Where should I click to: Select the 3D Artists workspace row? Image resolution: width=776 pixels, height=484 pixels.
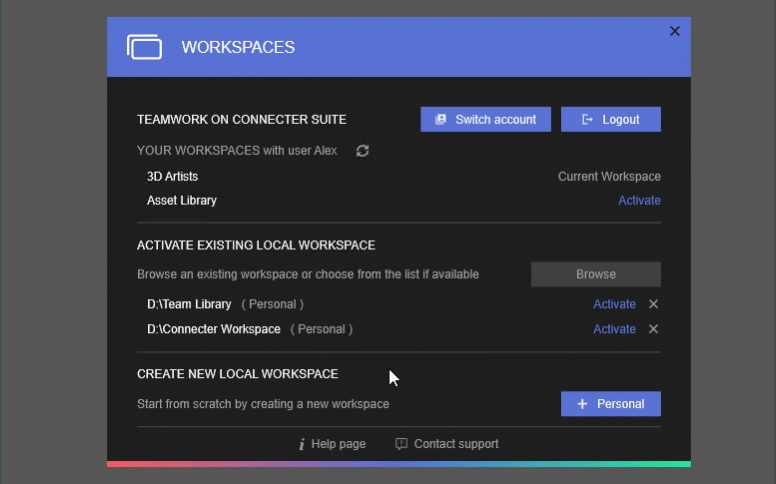[x=398, y=177]
